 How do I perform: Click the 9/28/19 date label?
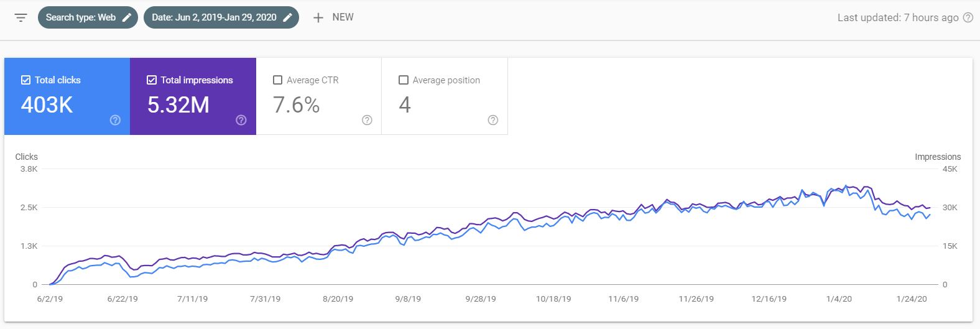(481, 299)
